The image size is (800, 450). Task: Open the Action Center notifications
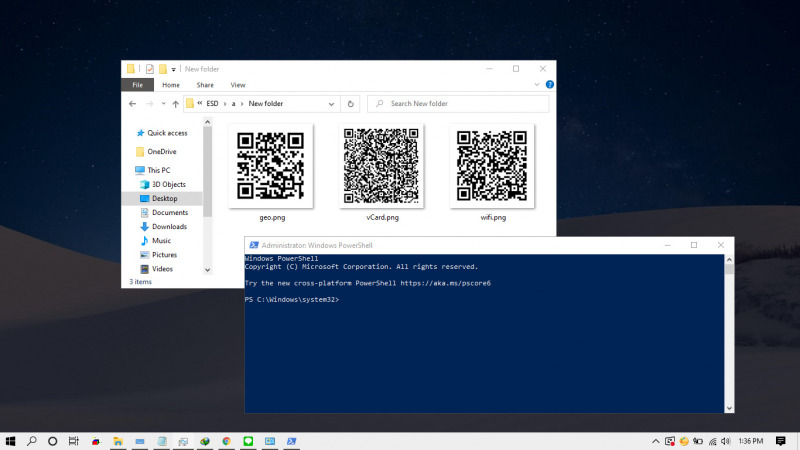(781, 441)
